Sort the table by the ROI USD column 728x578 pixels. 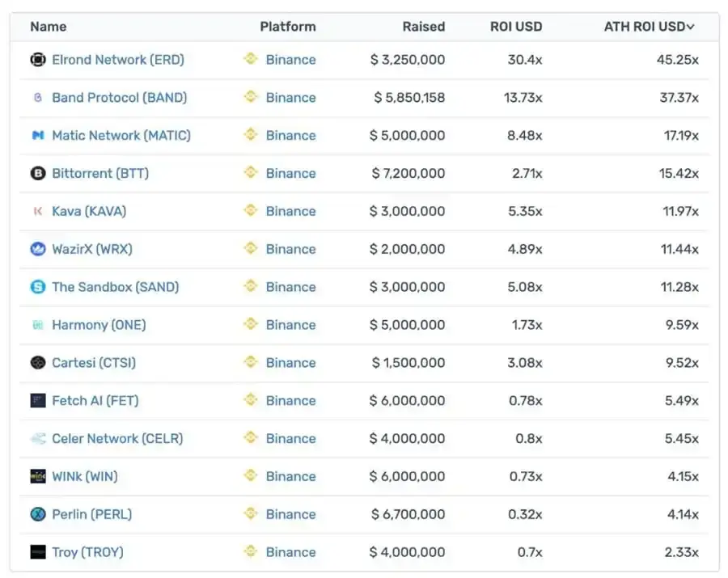(x=515, y=26)
